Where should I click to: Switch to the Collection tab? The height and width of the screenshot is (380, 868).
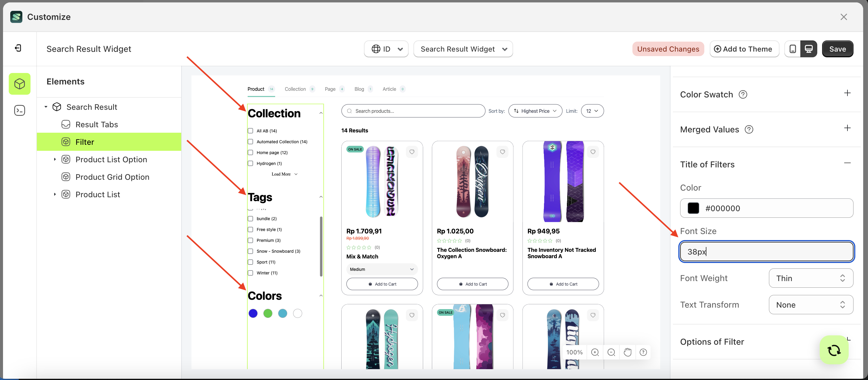tap(295, 89)
